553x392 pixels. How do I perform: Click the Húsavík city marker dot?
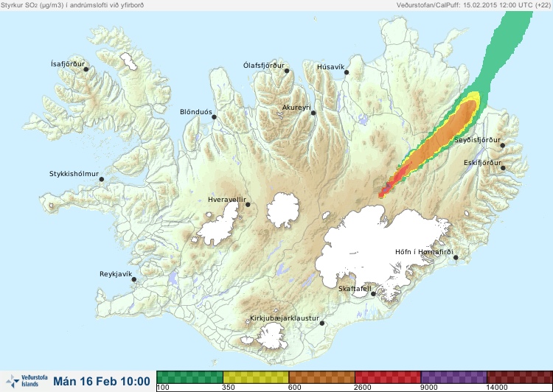coord(347,72)
